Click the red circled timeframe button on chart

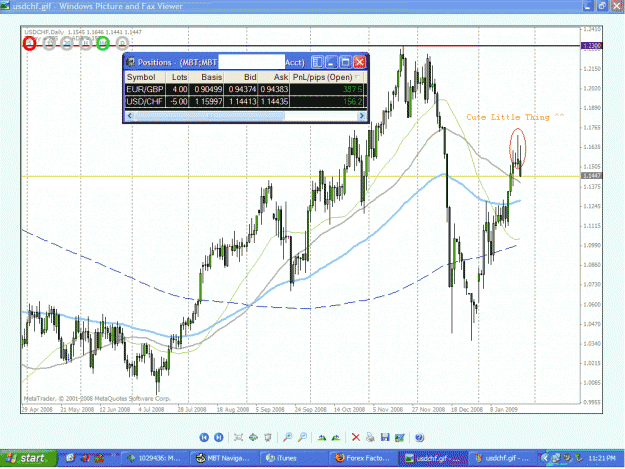click(x=29, y=43)
